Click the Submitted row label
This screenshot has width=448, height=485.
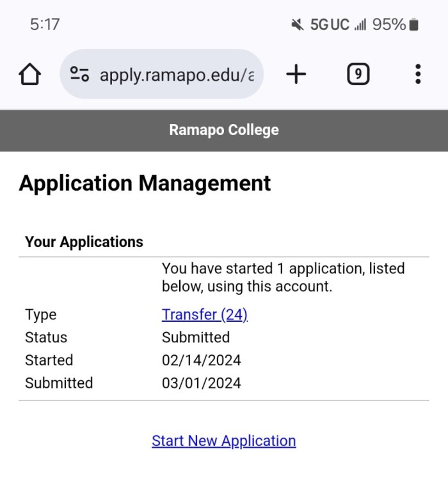click(59, 383)
